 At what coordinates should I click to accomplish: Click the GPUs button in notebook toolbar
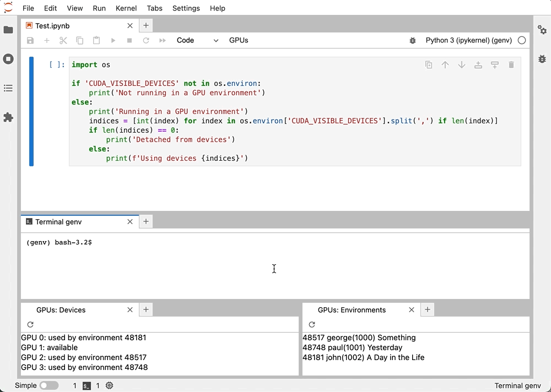pos(239,40)
